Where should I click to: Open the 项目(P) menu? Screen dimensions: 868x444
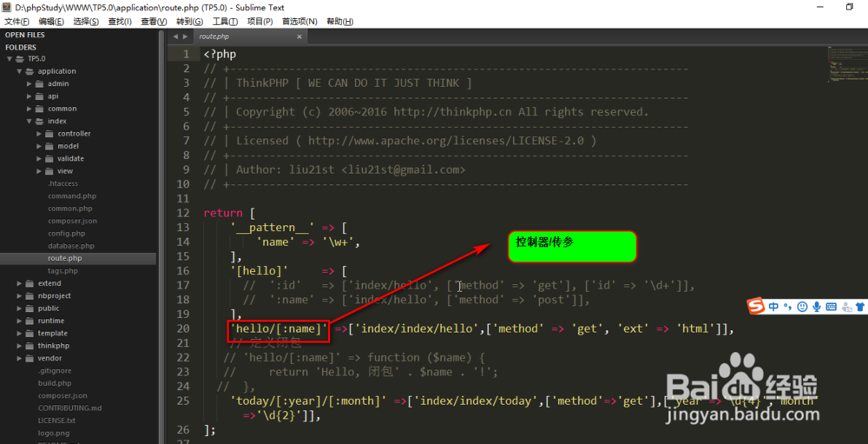coord(260,22)
